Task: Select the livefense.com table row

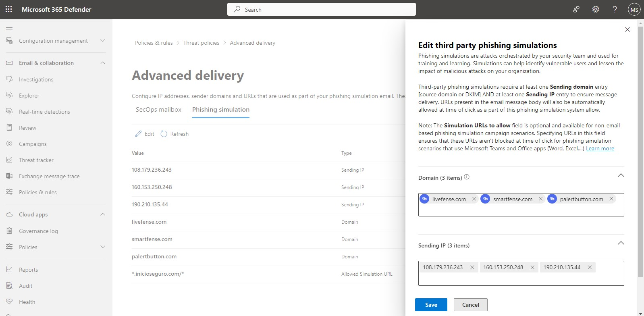Action: click(268, 222)
